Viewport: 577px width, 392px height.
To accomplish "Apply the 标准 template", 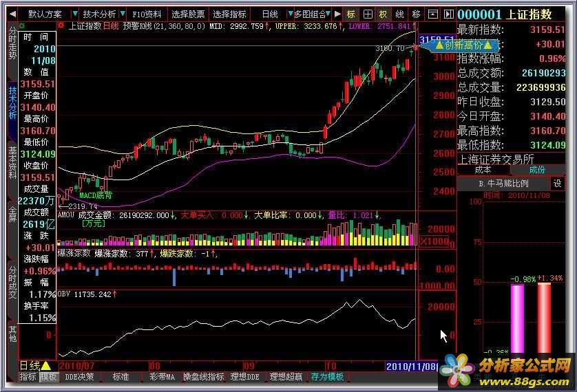I will (120, 377).
